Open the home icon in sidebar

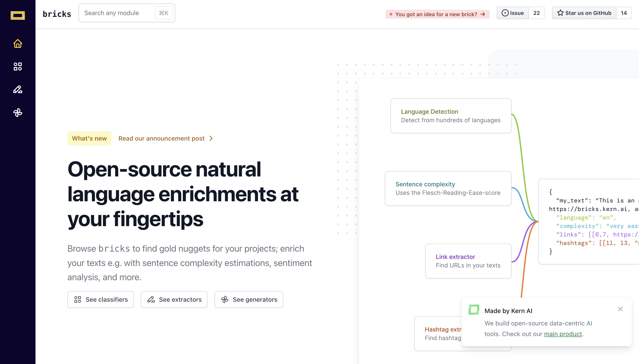pos(18,44)
